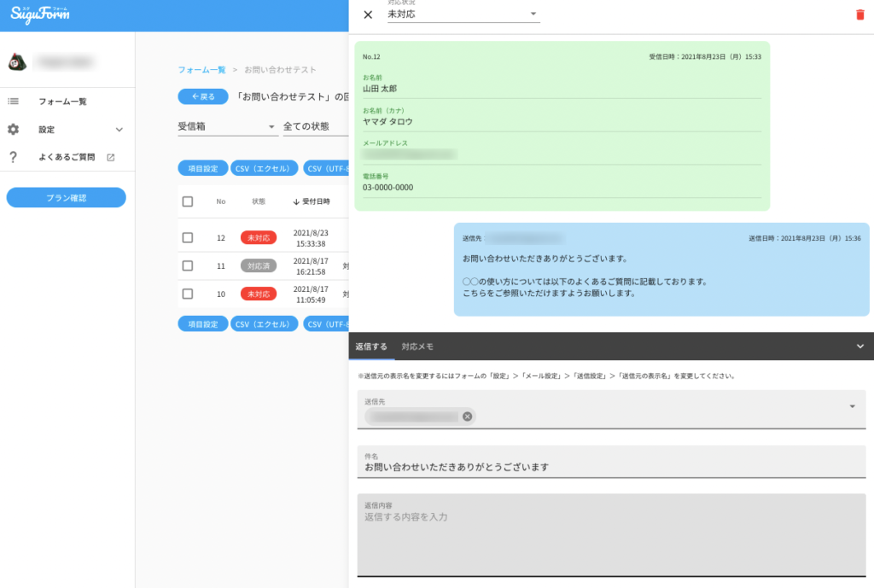Click the lower 項目設定 button
Image resolution: width=874 pixels, height=588 pixels.
(203, 323)
